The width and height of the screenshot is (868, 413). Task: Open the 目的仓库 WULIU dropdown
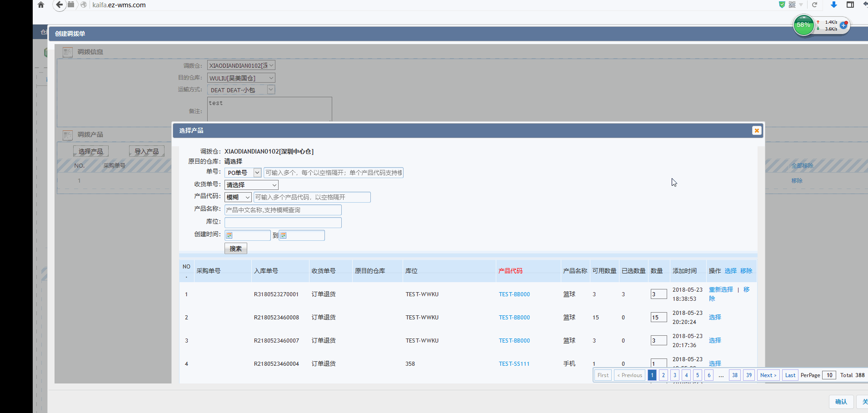(241, 78)
